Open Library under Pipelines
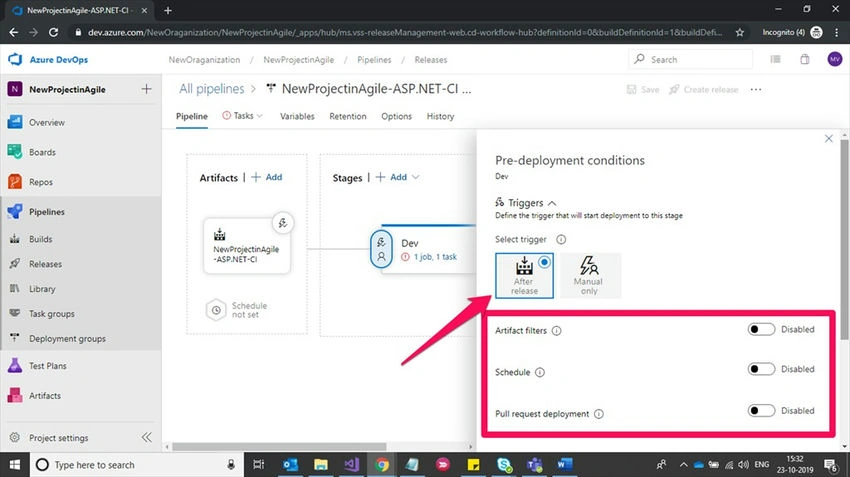Viewport: 850px width, 477px height. 42,289
